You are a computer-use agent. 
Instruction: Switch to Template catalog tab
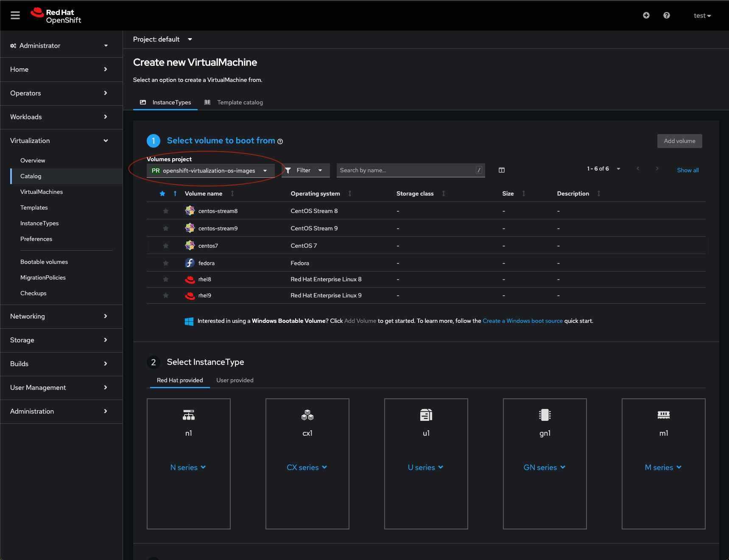coord(240,102)
